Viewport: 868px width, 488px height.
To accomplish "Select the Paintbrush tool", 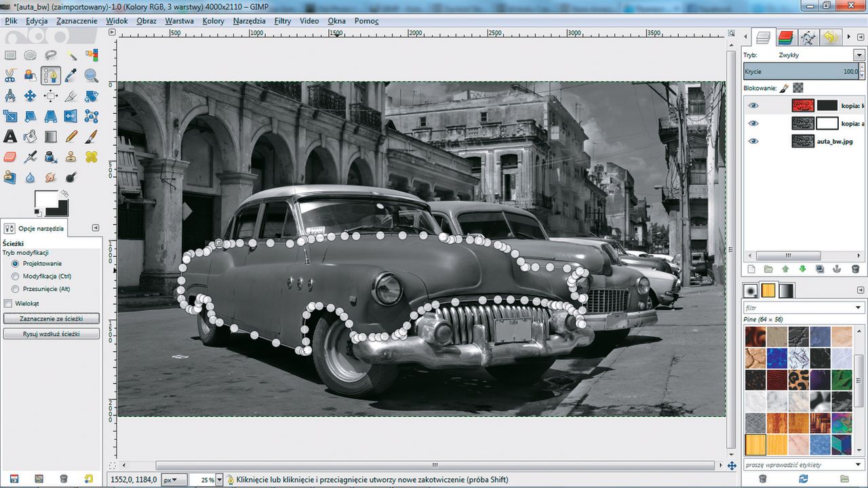I will [x=91, y=137].
